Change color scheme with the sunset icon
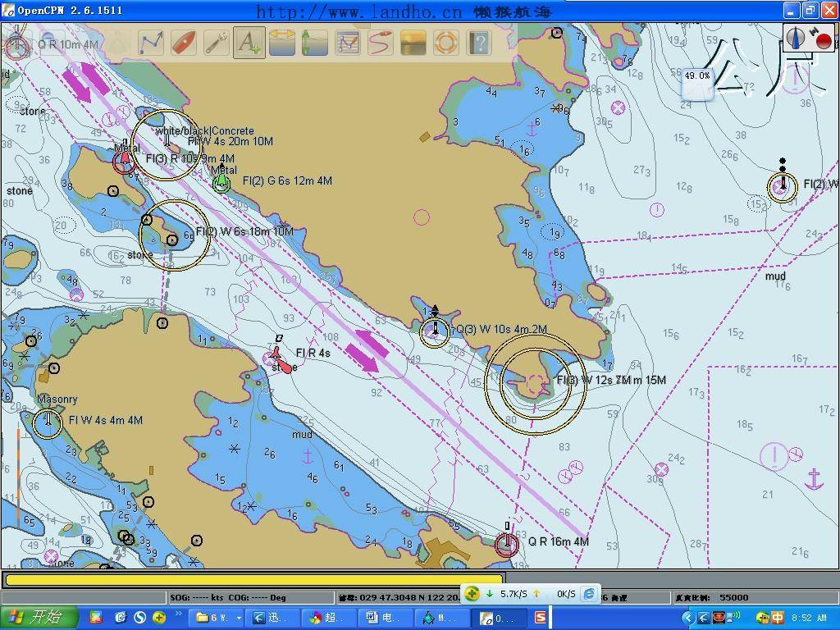Viewport: 840px width, 630px height. [x=413, y=43]
